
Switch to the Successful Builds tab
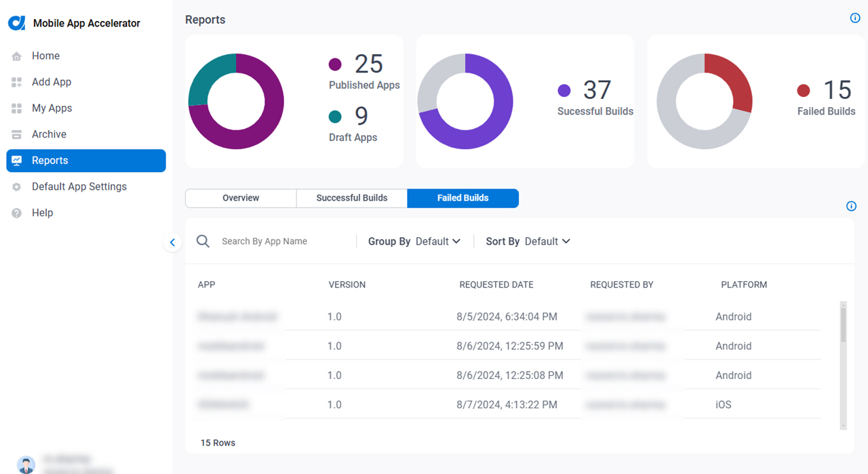click(352, 198)
